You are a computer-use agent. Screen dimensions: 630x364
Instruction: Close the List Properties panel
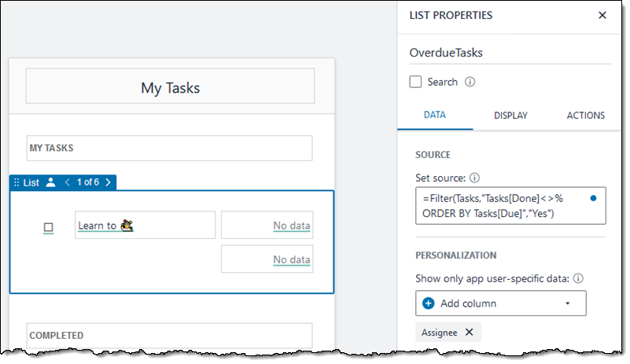(x=602, y=15)
